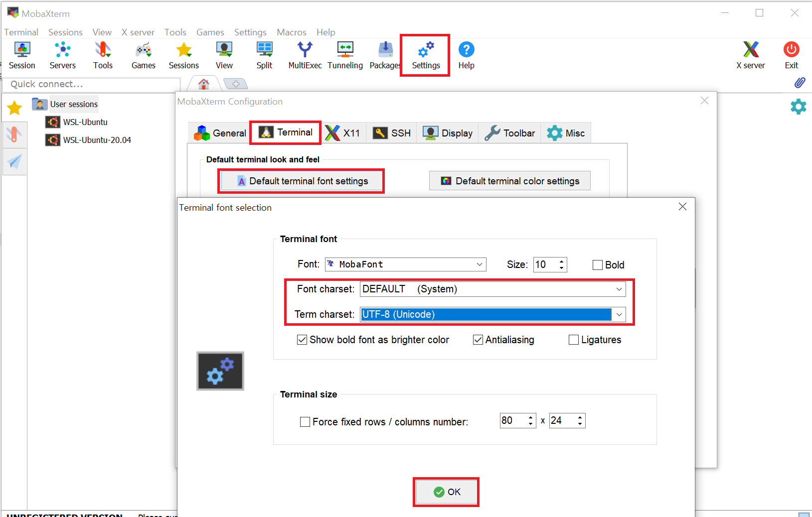This screenshot has width=812, height=517.
Task: Decrease font Size with down arrow
Action: tap(562, 268)
